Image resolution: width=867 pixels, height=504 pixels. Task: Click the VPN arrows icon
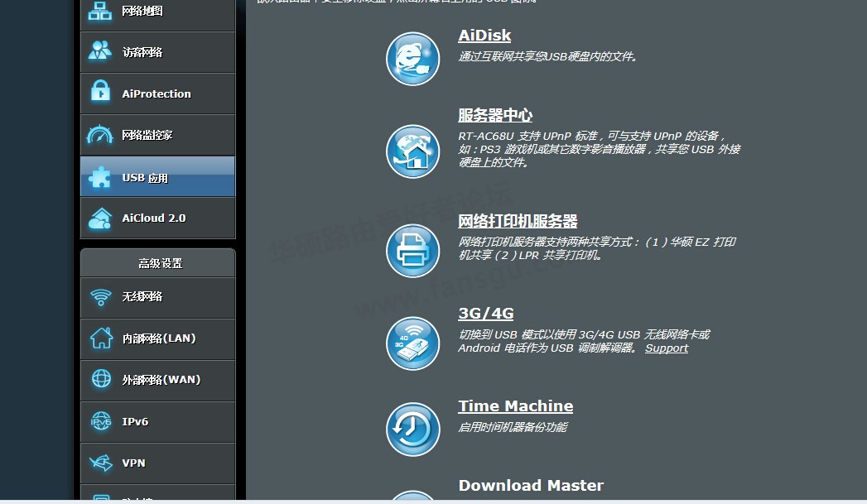(101, 463)
